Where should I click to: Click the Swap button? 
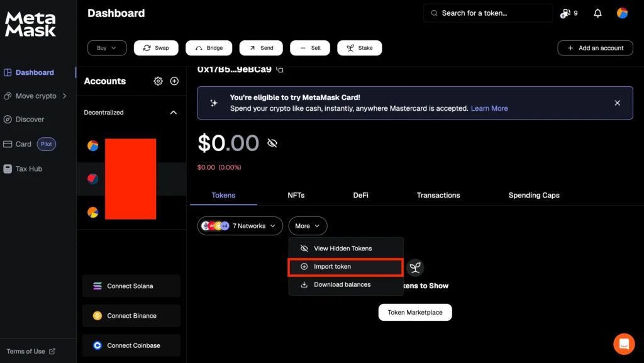point(156,48)
